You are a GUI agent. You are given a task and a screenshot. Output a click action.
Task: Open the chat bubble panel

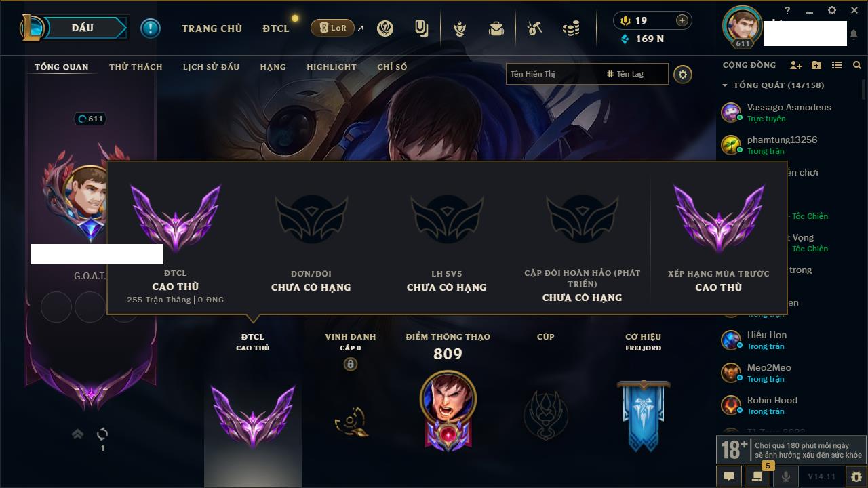point(729,476)
